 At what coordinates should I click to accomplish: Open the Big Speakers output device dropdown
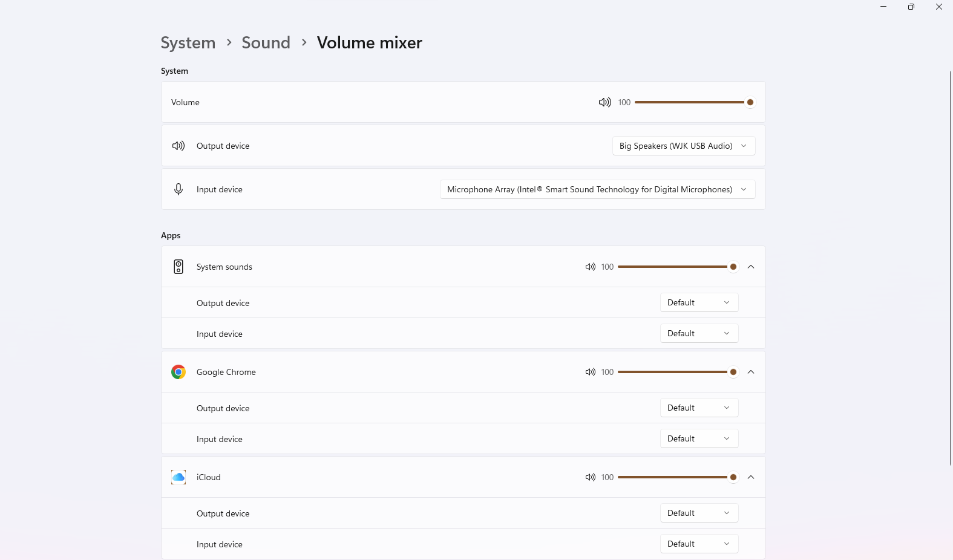coord(684,146)
